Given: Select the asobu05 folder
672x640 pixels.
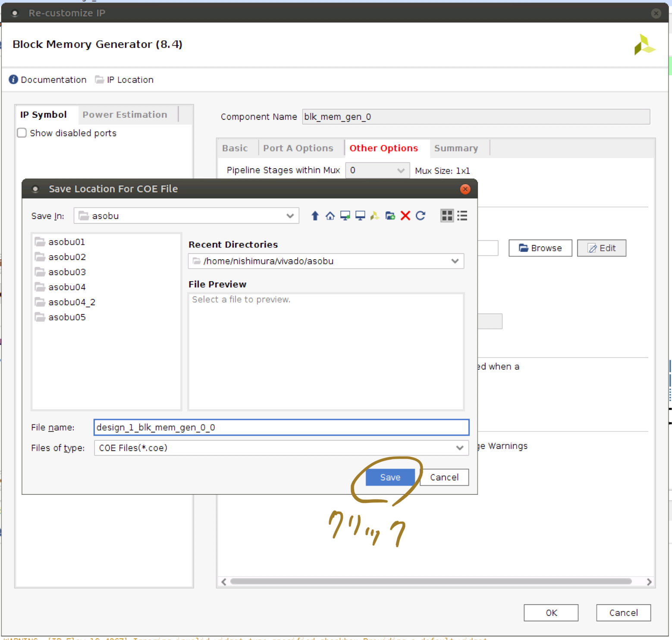Looking at the screenshot, I should [60, 317].
